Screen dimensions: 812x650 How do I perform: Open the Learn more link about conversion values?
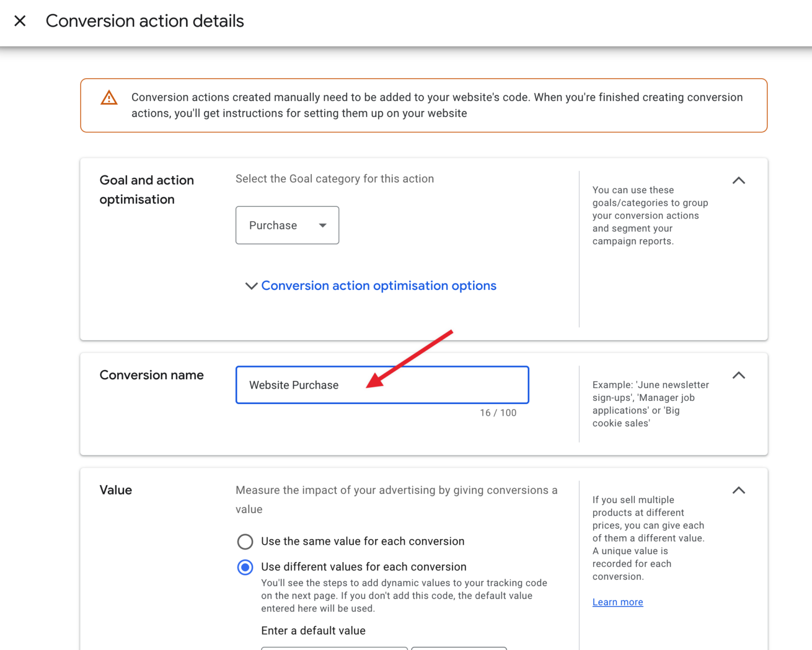(617, 602)
